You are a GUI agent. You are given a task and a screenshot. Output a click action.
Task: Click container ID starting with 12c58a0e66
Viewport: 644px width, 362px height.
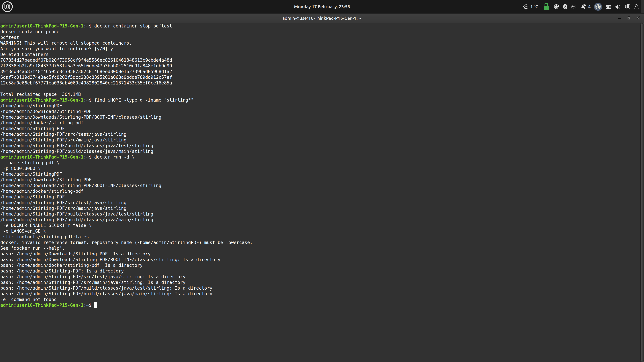click(x=86, y=83)
